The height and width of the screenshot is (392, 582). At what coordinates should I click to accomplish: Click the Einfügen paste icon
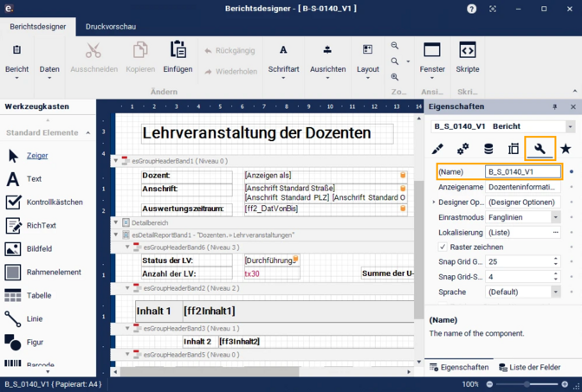pos(178,49)
